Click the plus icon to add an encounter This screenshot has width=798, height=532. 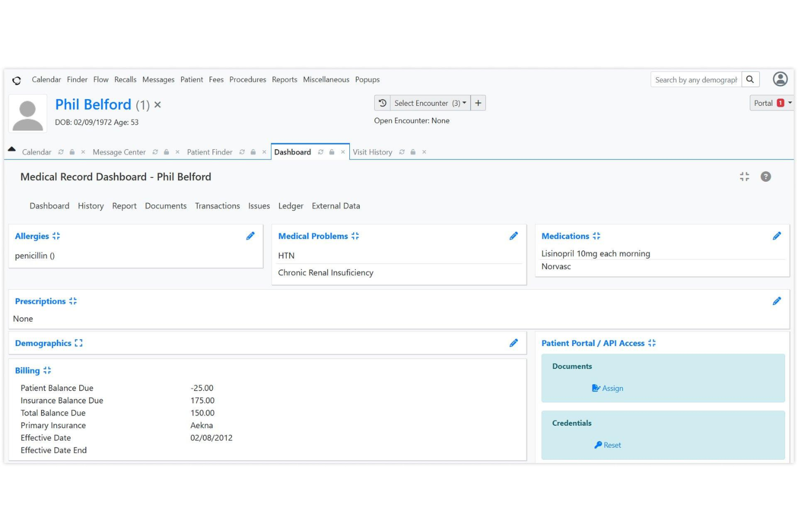click(478, 102)
